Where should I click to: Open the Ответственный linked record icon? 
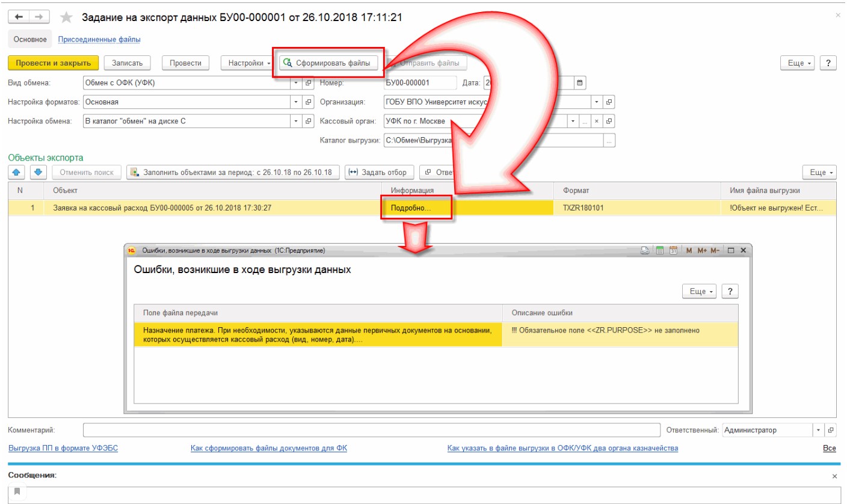tap(831, 430)
